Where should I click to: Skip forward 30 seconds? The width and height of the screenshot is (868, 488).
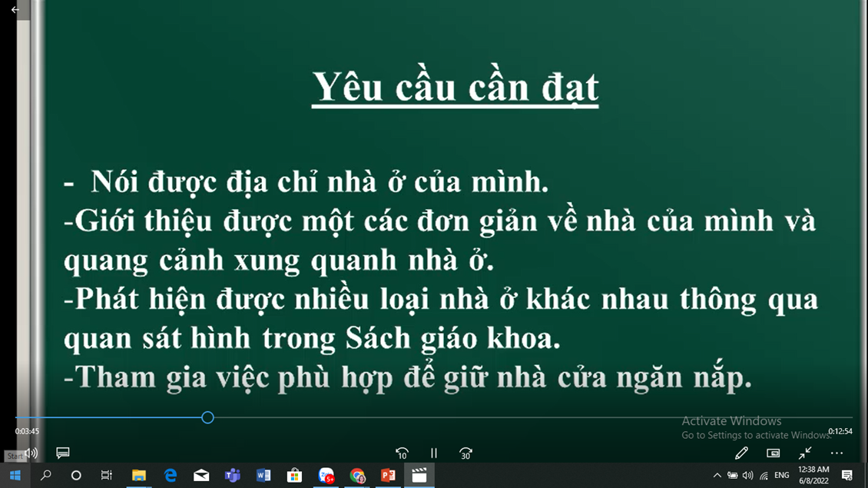point(465,453)
